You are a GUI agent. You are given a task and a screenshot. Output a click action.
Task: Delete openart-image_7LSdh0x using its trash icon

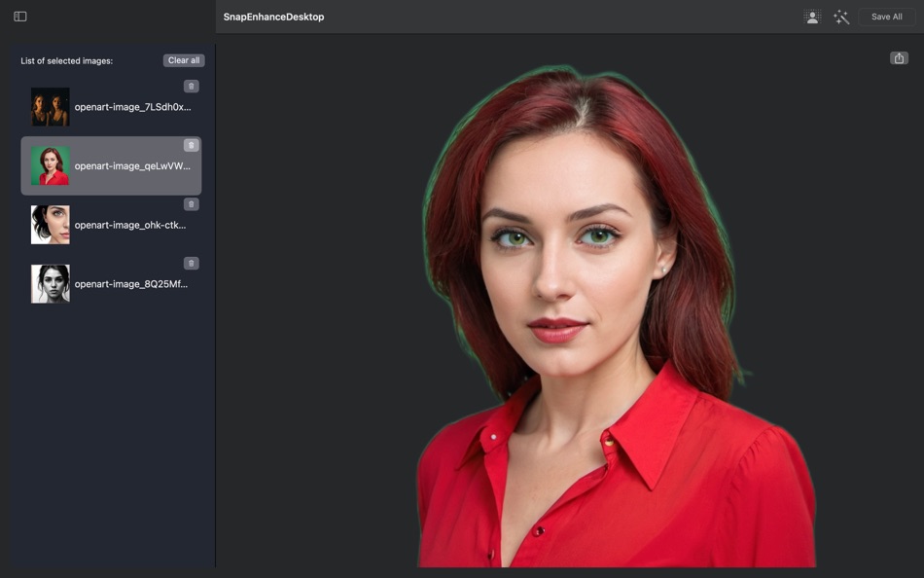191,87
